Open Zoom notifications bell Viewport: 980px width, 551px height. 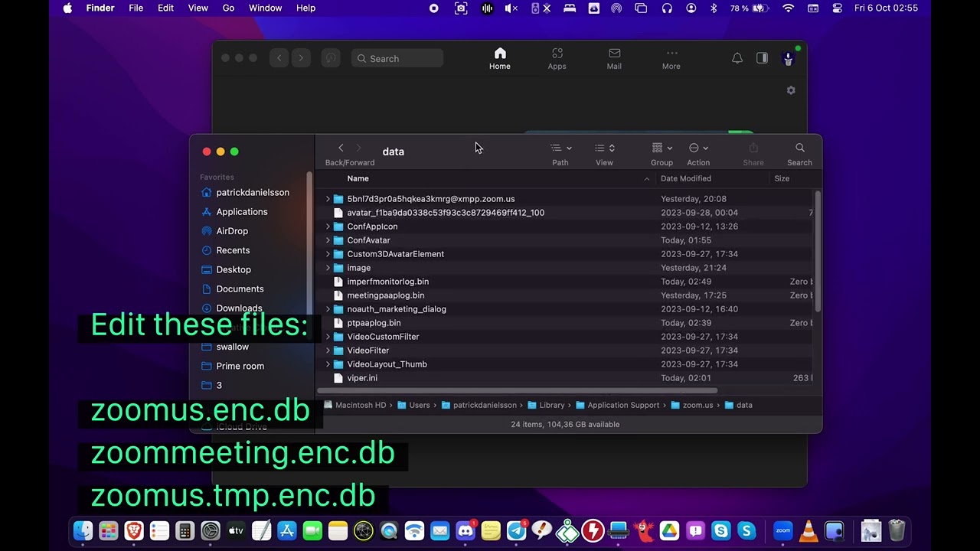click(737, 58)
